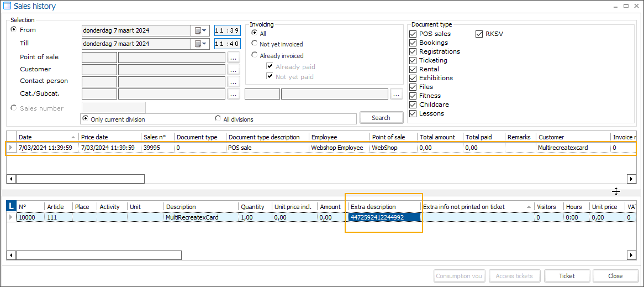Image resolution: width=644 pixels, height=287 pixels.
Task: Uncheck the POS sales checkbox
Action: tap(413, 34)
